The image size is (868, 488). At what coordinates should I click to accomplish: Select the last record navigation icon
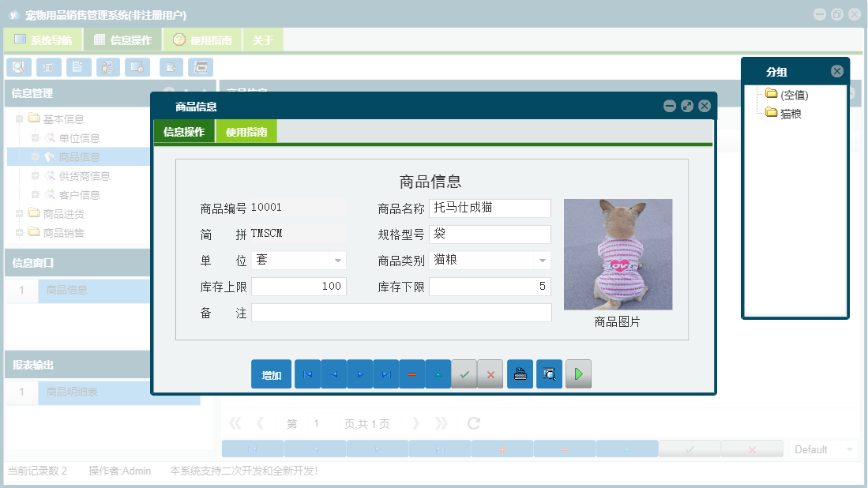pyautogui.click(x=386, y=374)
